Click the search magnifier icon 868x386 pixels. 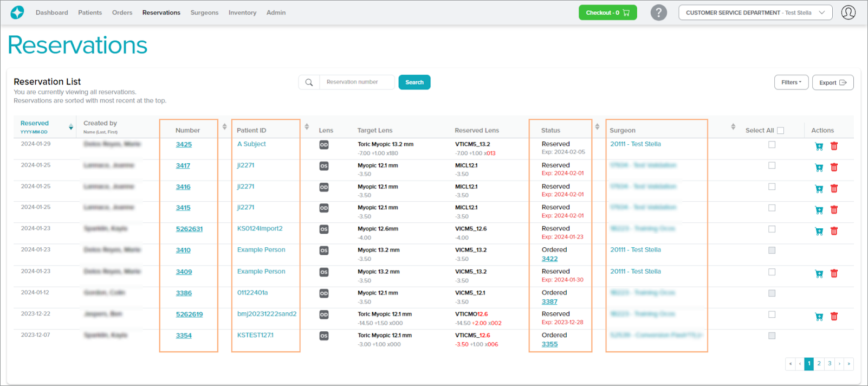309,82
